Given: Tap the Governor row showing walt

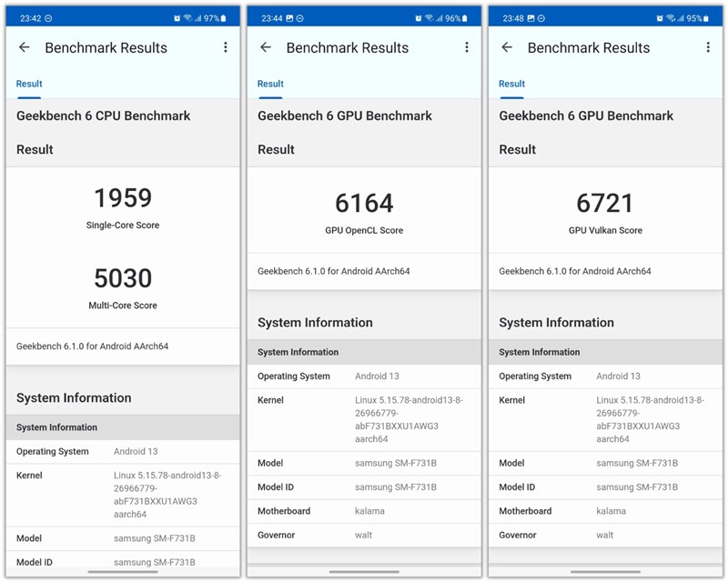Looking at the screenshot, I should (x=364, y=535).
